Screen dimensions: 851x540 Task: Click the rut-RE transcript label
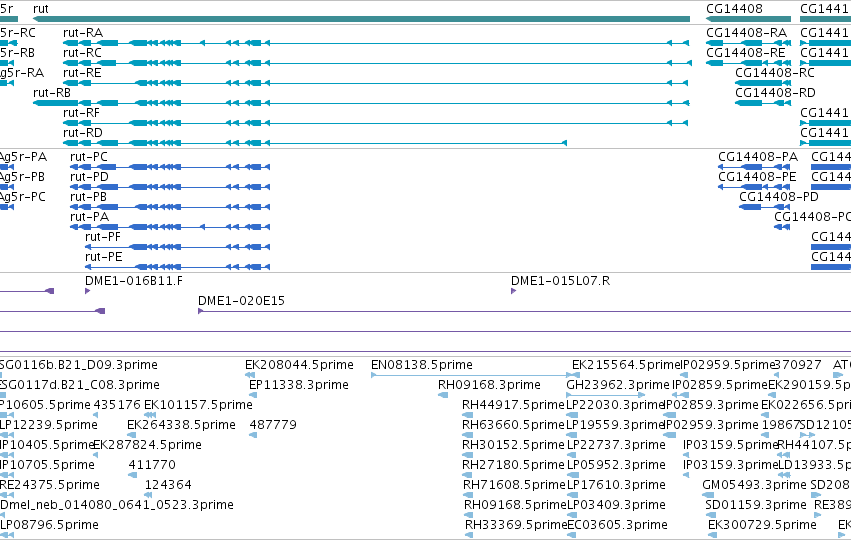tap(82, 73)
